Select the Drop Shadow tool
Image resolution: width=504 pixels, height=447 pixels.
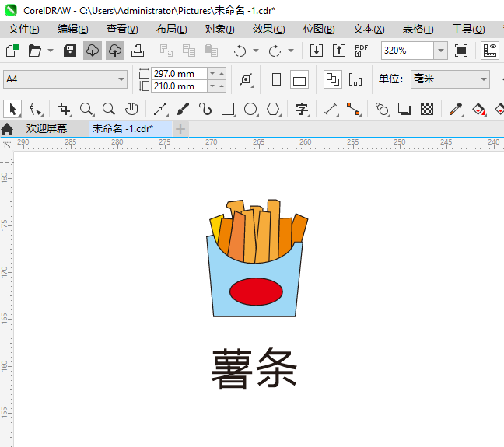point(404,110)
